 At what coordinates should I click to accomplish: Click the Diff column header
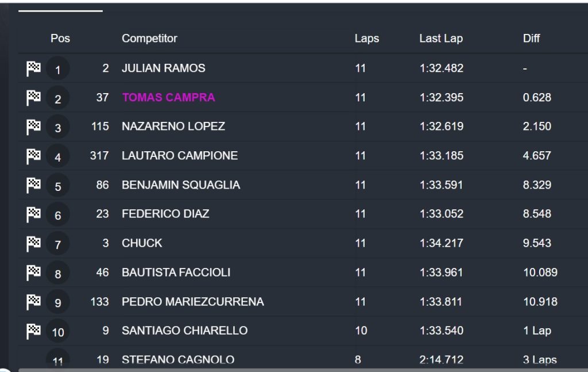tap(531, 39)
